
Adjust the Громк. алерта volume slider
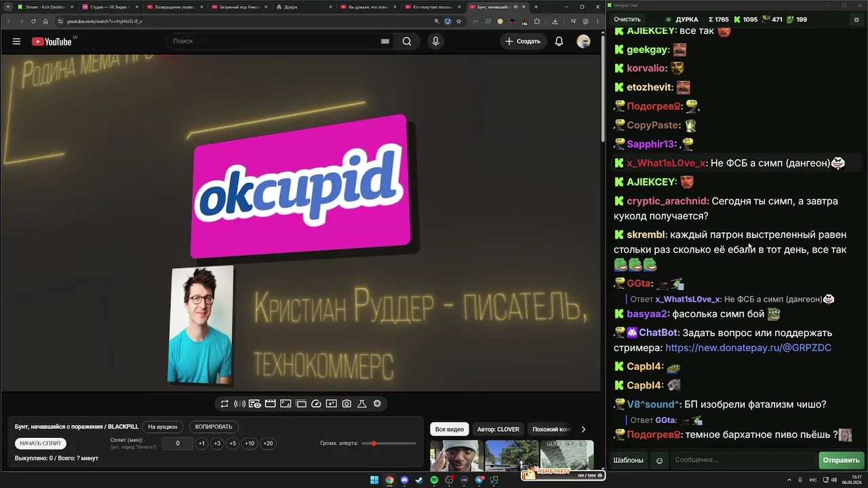(x=389, y=443)
